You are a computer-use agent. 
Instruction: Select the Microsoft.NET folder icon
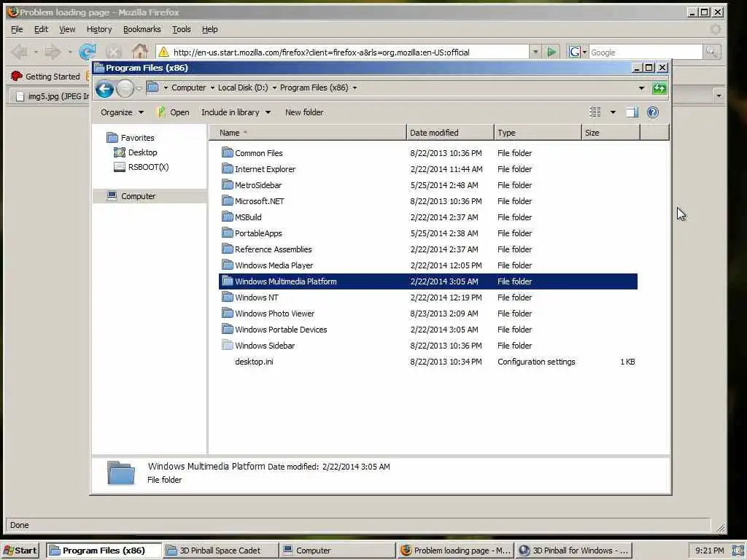[228, 201]
